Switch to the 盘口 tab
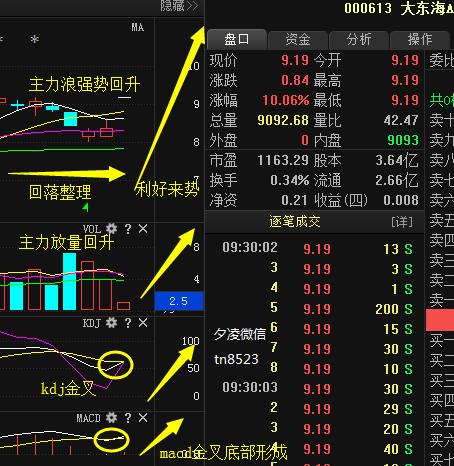The height and width of the screenshot is (466, 454). pyautogui.click(x=237, y=40)
